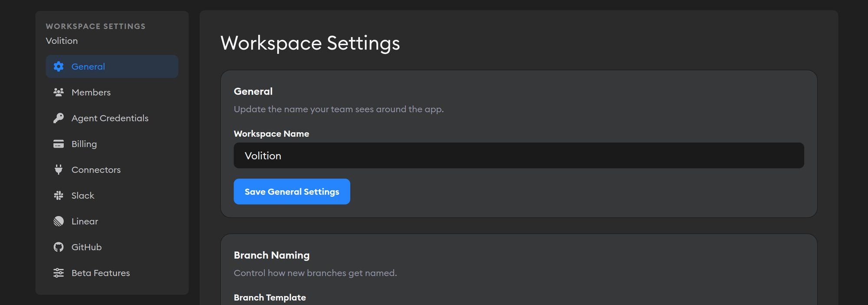This screenshot has height=305, width=868.
Task: Click the General gear icon in sidebar
Action: [x=59, y=66]
